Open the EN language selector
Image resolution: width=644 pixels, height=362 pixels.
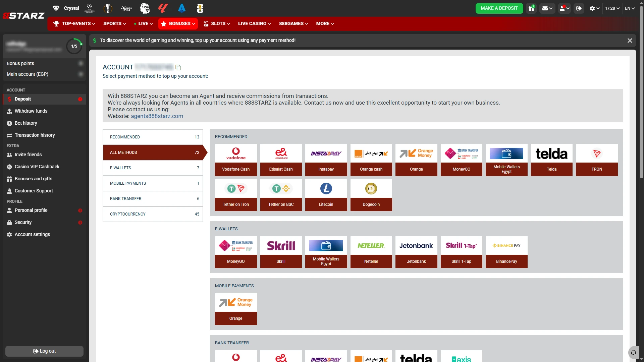(x=630, y=8)
